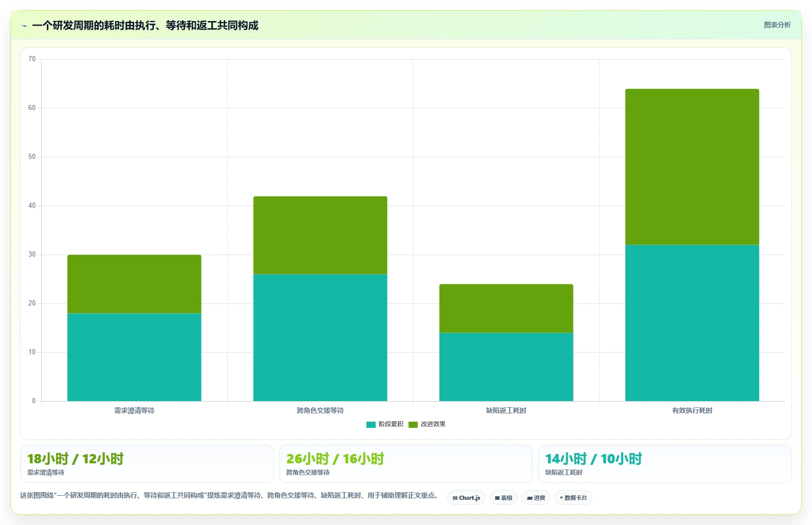The height and width of the screenshot is (525, 812).
Task: Click the green bar segment for 有效执行耗时
Action: [x=692, y=167]
